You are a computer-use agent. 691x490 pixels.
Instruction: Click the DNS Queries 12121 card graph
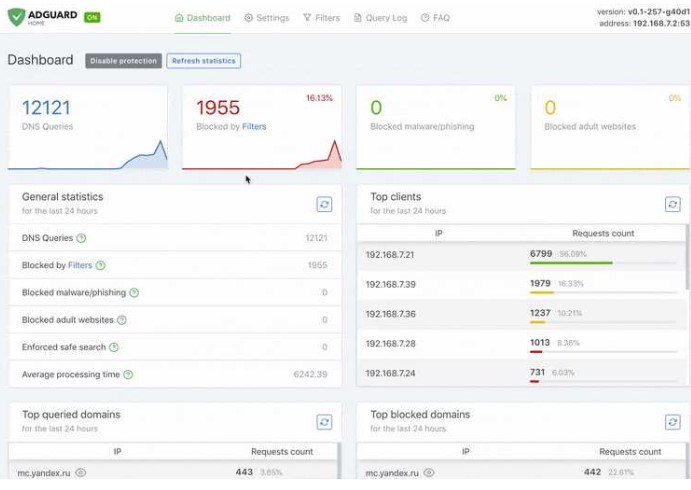[88, 154]
